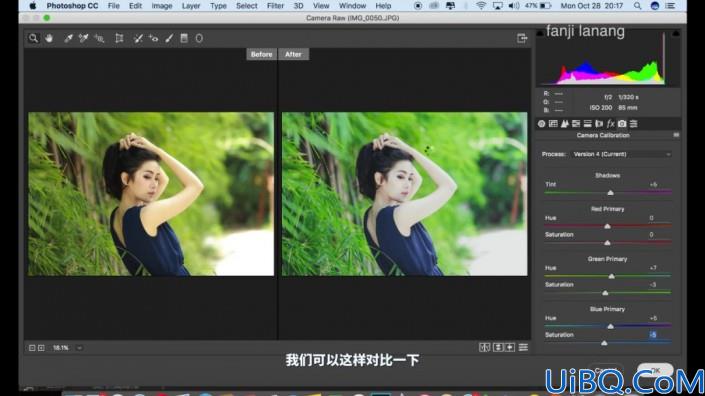Image resolution: width=705 pixels, height=396 pixels.
Task: Toggle current panel default settings icon
Action: pyautogui.click(x=523, y=347)
